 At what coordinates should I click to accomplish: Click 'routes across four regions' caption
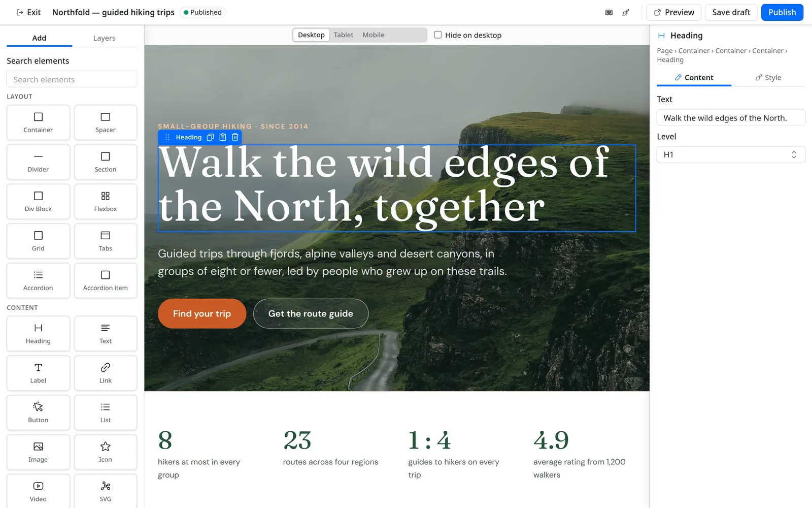(x=330, y=462)
